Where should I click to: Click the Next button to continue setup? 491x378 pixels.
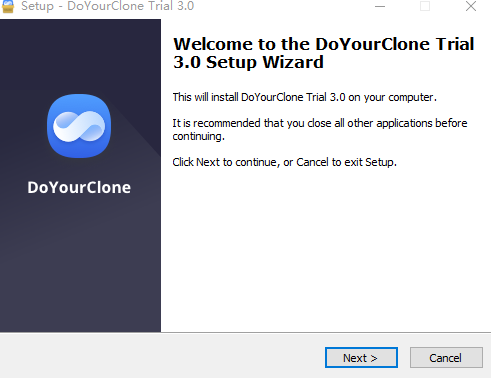pos(361,358)
